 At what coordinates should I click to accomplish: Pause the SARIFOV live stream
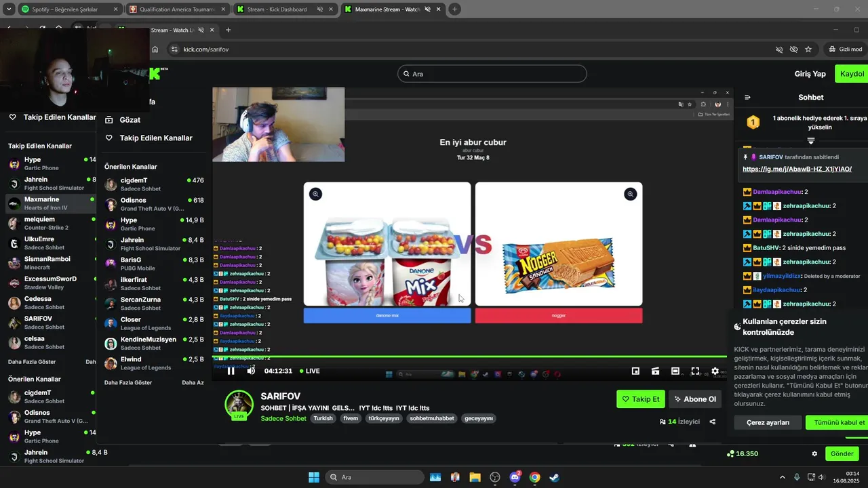coord(231,371)
